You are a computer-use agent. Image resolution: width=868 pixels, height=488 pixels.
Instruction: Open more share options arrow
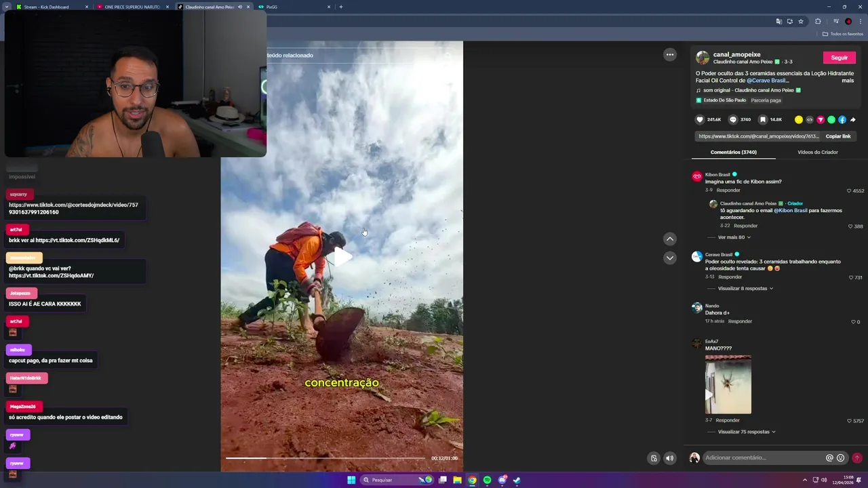click(x=853, y=120)
